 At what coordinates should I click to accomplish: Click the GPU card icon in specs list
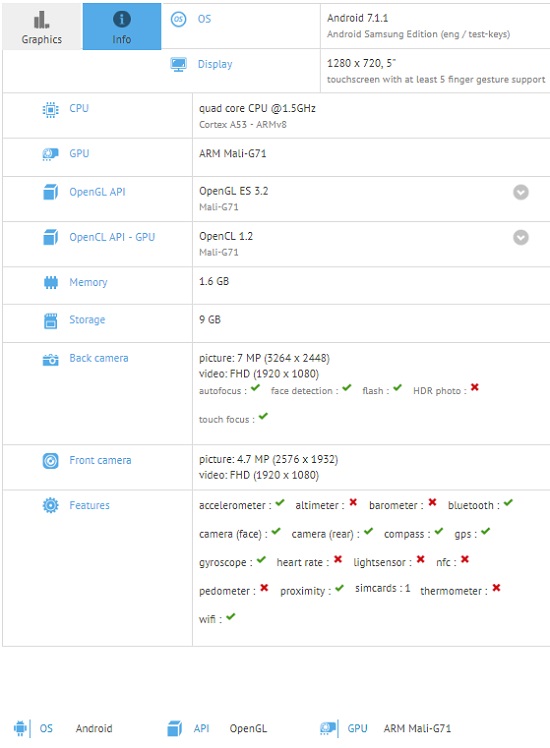(x=50, y=154)
